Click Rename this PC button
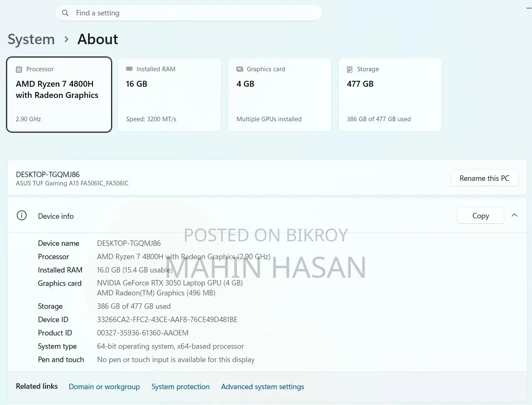 click(485, 178)
